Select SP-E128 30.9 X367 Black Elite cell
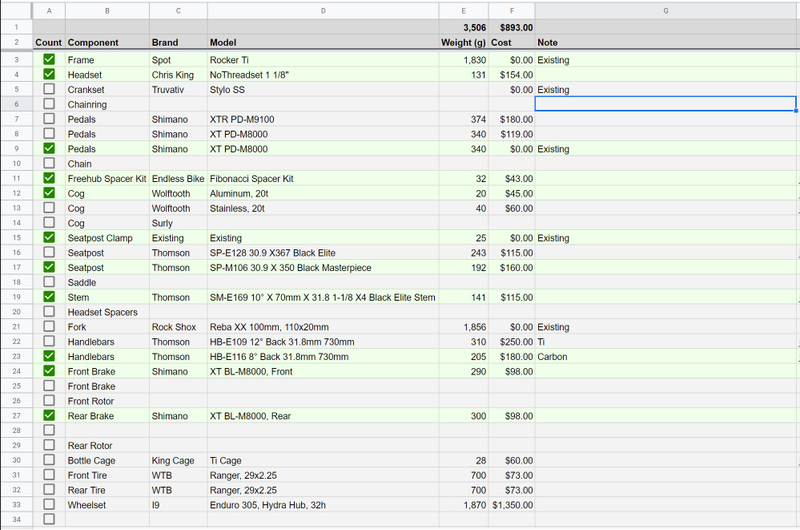800x530 pixels. [323, 253]
